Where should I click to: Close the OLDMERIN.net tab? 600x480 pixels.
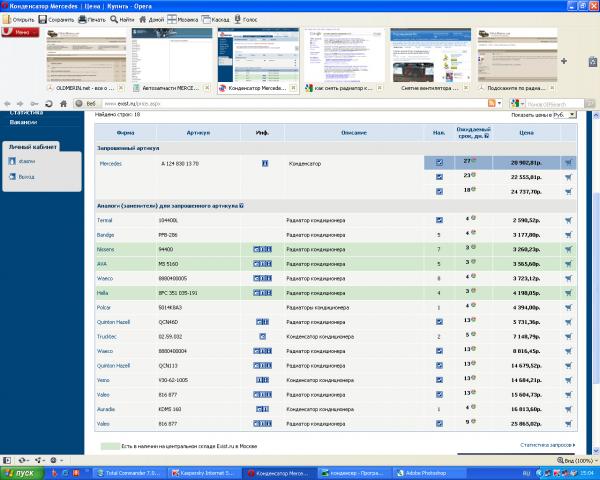tap(121, 88)
